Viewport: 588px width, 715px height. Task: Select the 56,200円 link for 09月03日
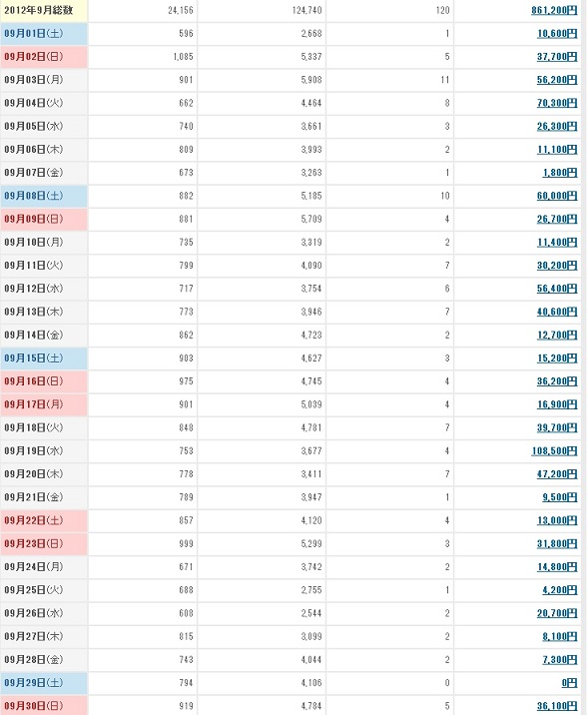coord(557,80)
